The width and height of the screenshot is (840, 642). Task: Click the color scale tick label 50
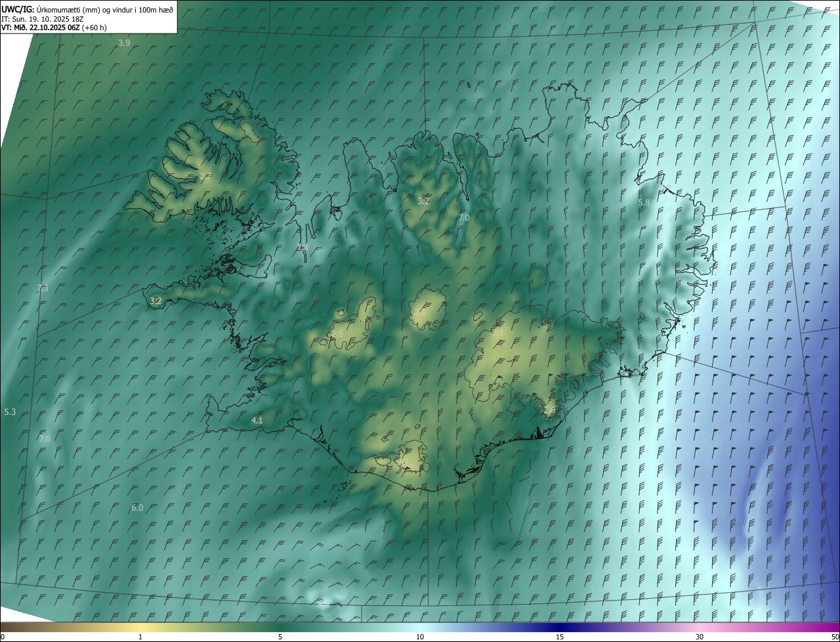coord(835,637)
